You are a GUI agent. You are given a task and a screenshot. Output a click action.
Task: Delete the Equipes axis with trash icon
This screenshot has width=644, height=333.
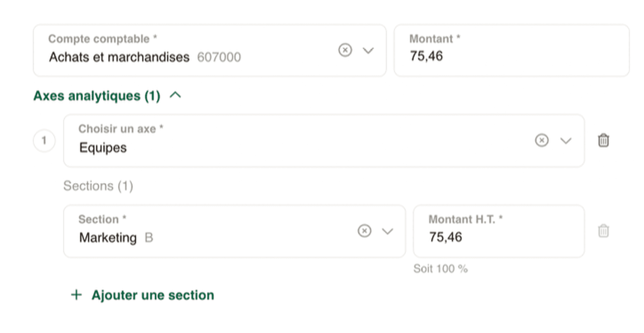point(603,140)
